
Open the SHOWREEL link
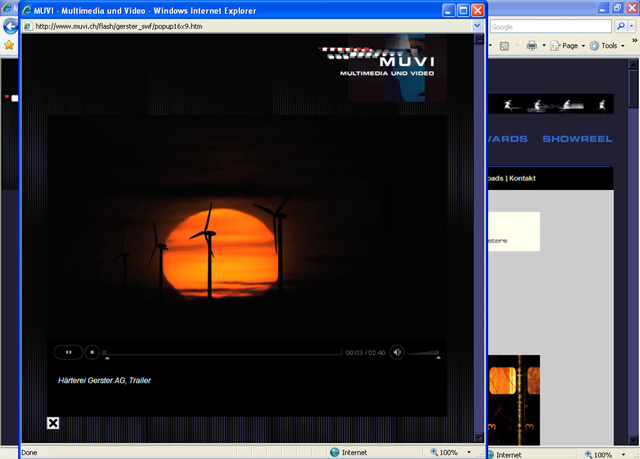click(577, 139)
